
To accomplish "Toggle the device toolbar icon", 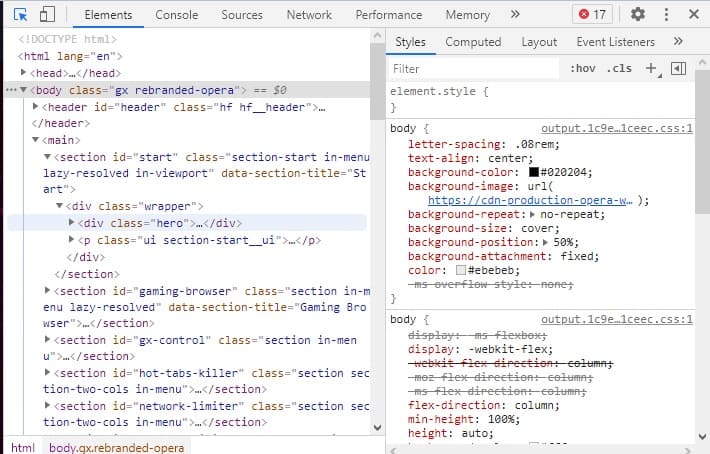I will [x=47, y=15].
